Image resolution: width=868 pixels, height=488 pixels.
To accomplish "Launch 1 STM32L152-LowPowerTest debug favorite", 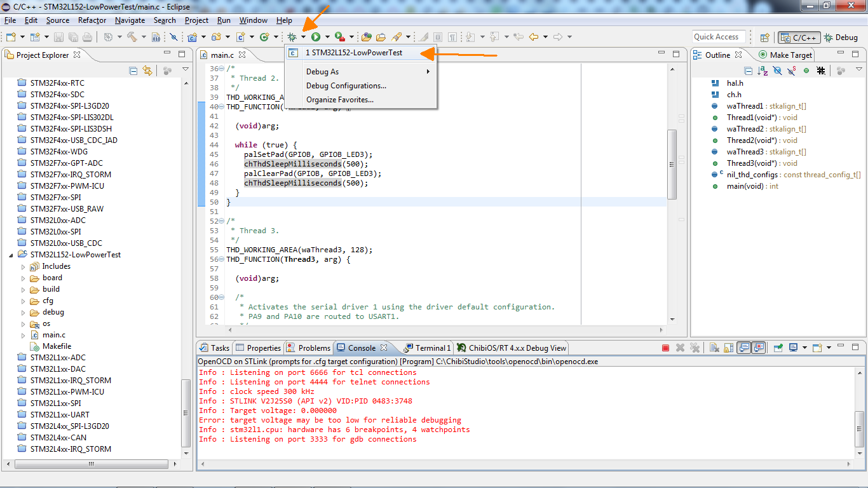I will click(x=353, y=53).
